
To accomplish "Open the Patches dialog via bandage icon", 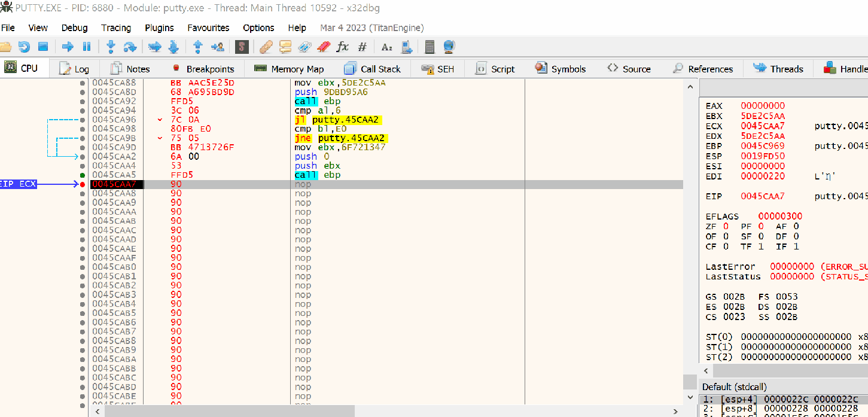I will coord(265,47).
